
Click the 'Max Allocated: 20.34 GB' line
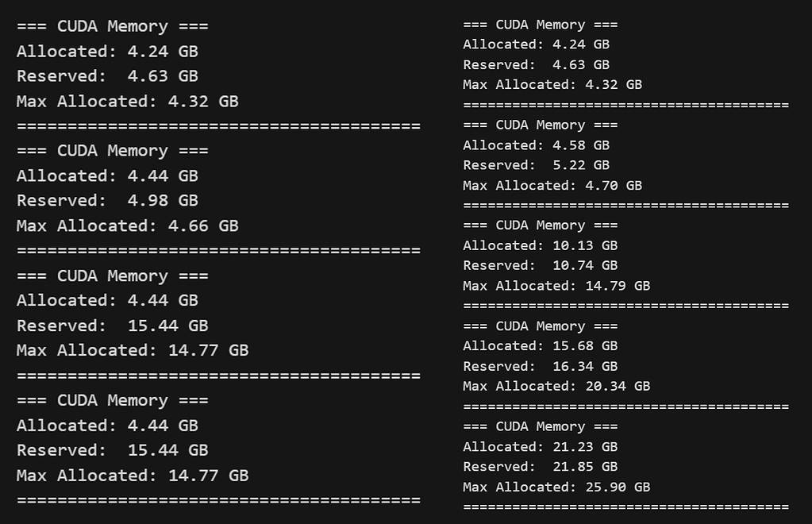[x=556, y=387]
